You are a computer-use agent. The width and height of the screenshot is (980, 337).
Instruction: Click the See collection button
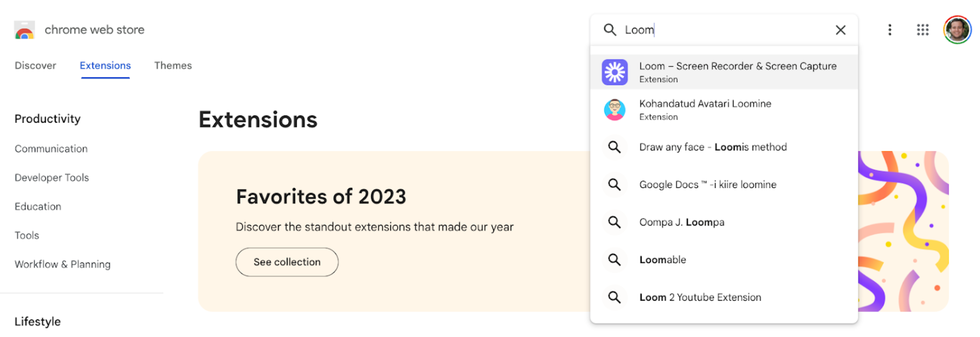click(x=287, y=262)
